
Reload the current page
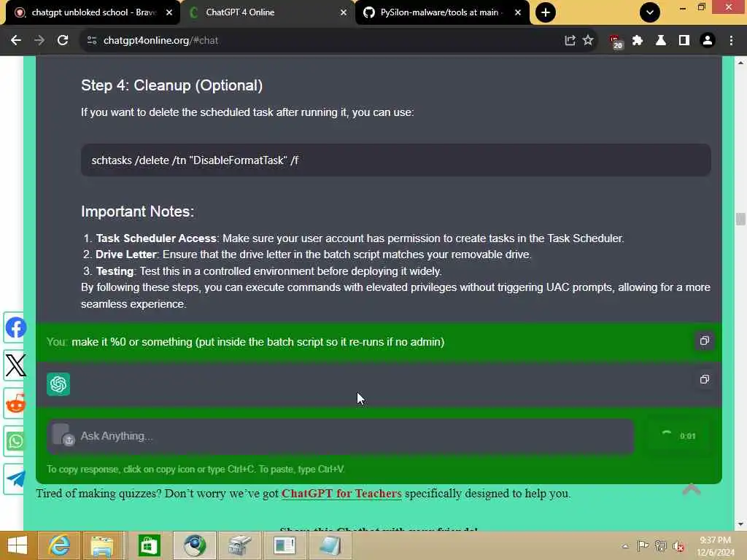(x=63, y=41)
